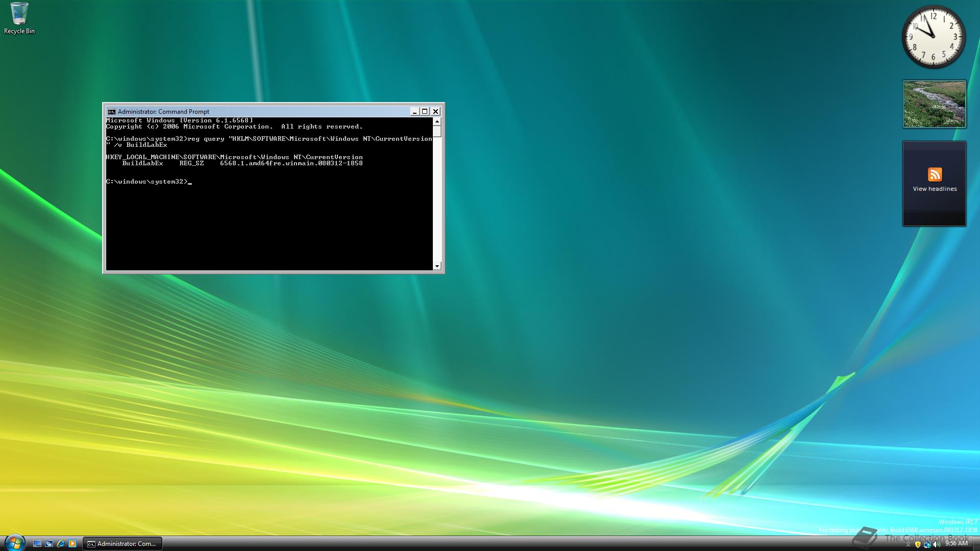Screen dimensions: 980x551
Task: Launch Internet Explorer from Quick Launch
Action: tap(61, 544)
